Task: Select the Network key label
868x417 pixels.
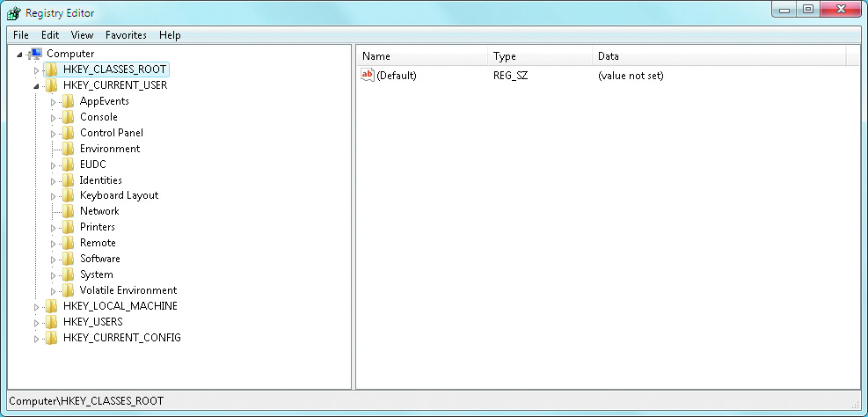Action: (99, 211)
